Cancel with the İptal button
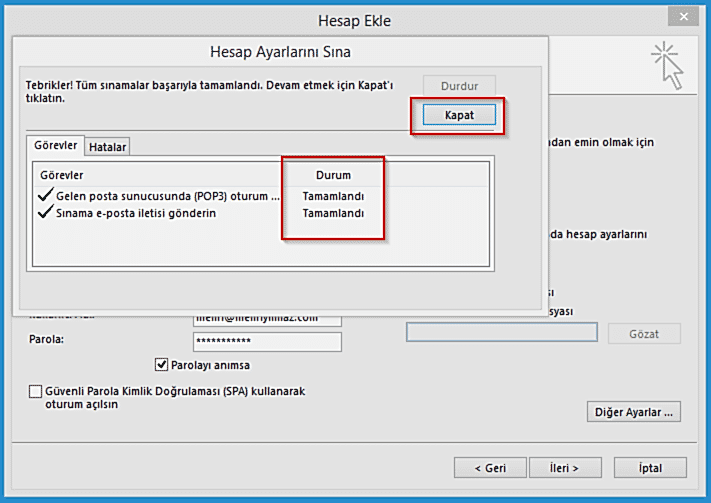This screenshot has height=503, width=711. click(x=650, y=468)
